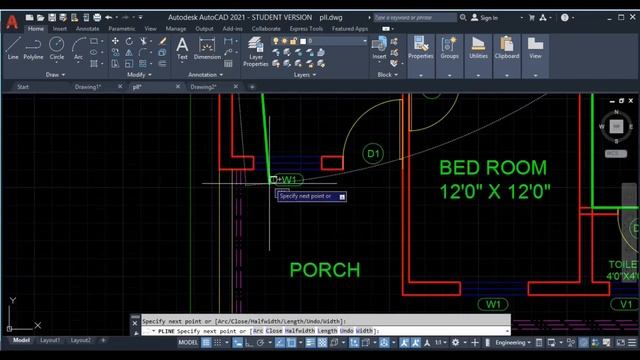Expand the Modify panel

139,75
